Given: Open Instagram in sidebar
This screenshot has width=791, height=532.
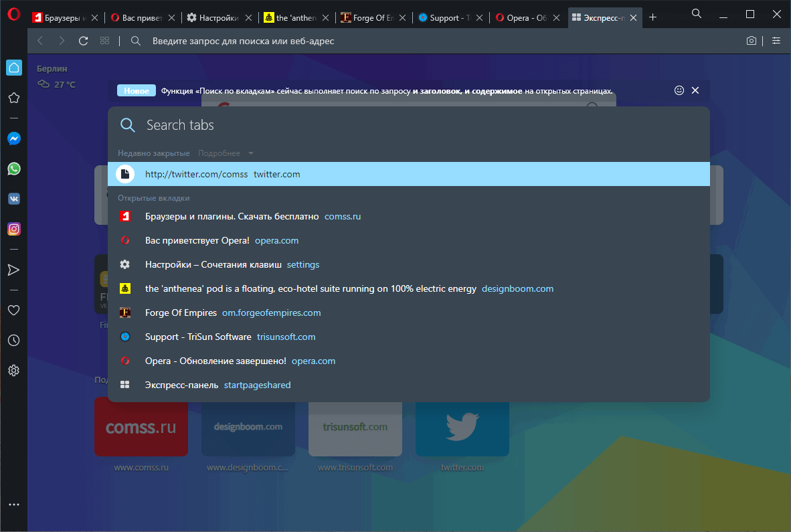Looking at the screenshot, I should (14, 229).
